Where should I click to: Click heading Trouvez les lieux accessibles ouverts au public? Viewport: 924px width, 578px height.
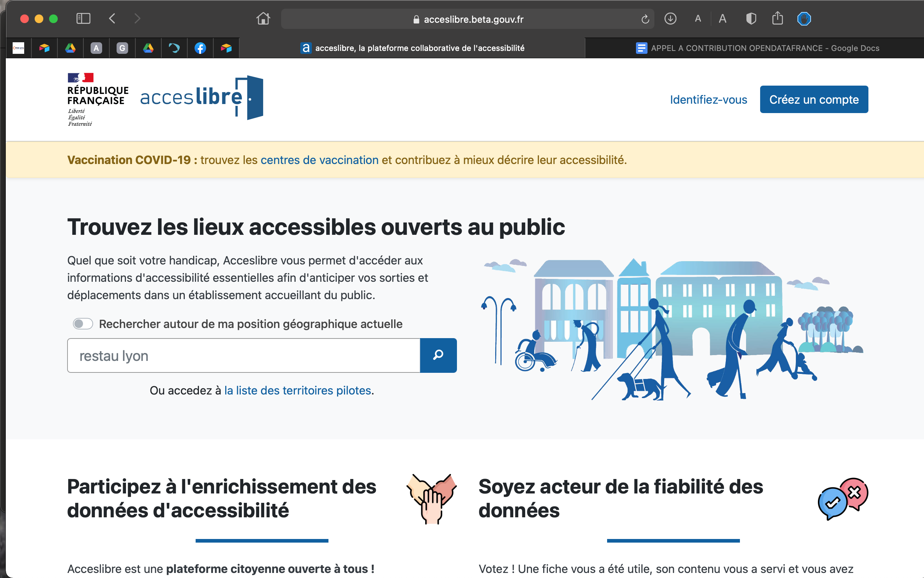pos(316,227)
